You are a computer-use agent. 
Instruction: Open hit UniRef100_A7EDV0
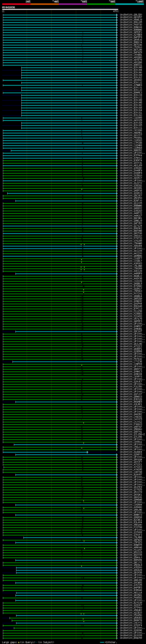pos(131,568)
